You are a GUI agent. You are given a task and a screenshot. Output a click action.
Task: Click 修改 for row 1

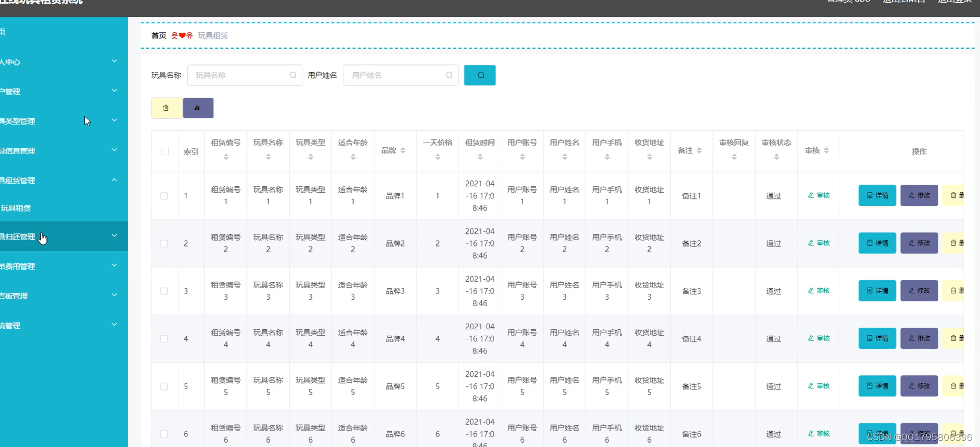919,195
